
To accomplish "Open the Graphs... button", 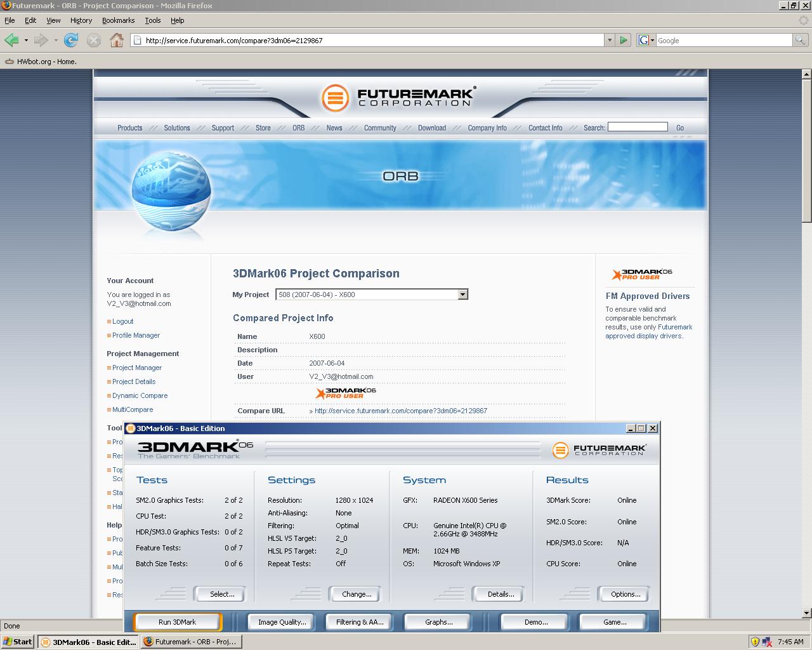I will coord(438,622).
